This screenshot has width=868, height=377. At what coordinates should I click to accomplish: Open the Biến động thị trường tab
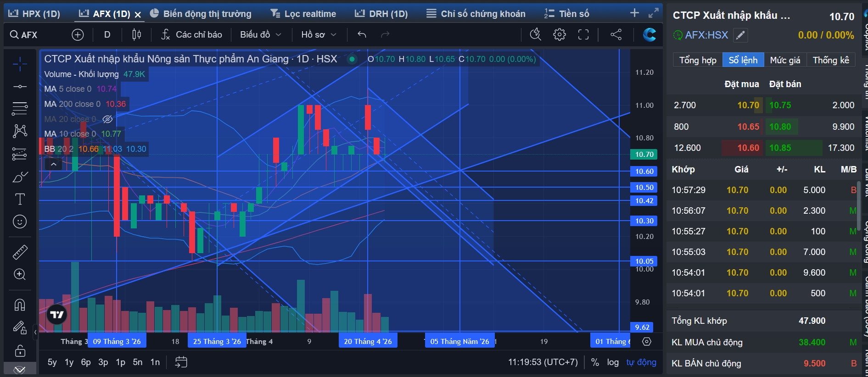201,14
